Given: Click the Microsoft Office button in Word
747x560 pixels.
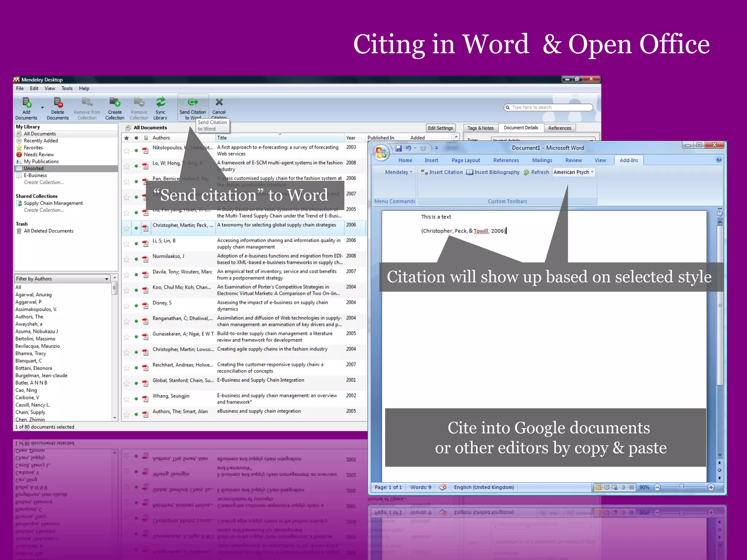Looking at the screenshot, I should pos(381,152).
